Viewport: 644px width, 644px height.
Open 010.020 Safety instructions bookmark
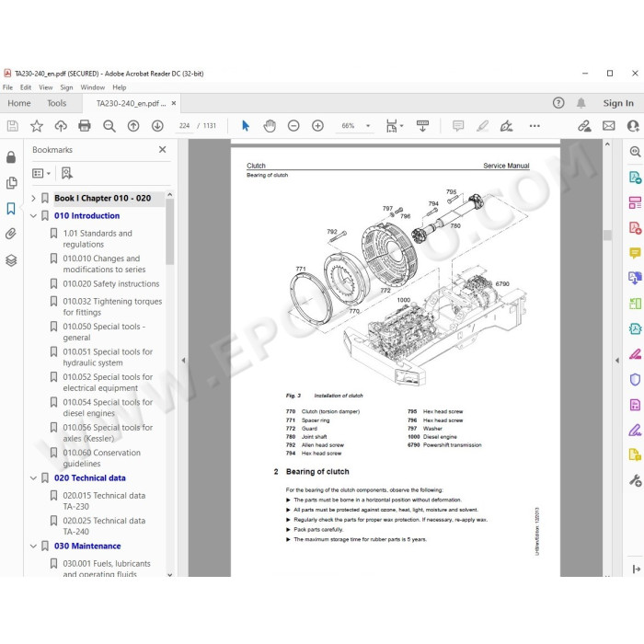tap(111, 283)
